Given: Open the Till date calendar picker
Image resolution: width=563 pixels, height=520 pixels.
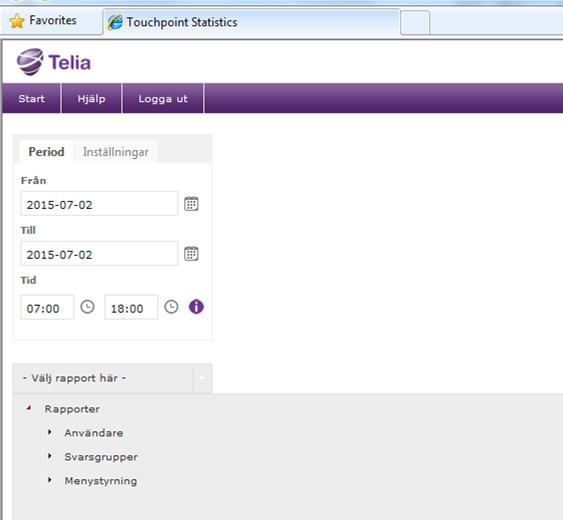Looking at the screenshot, I should coord(191,254).
